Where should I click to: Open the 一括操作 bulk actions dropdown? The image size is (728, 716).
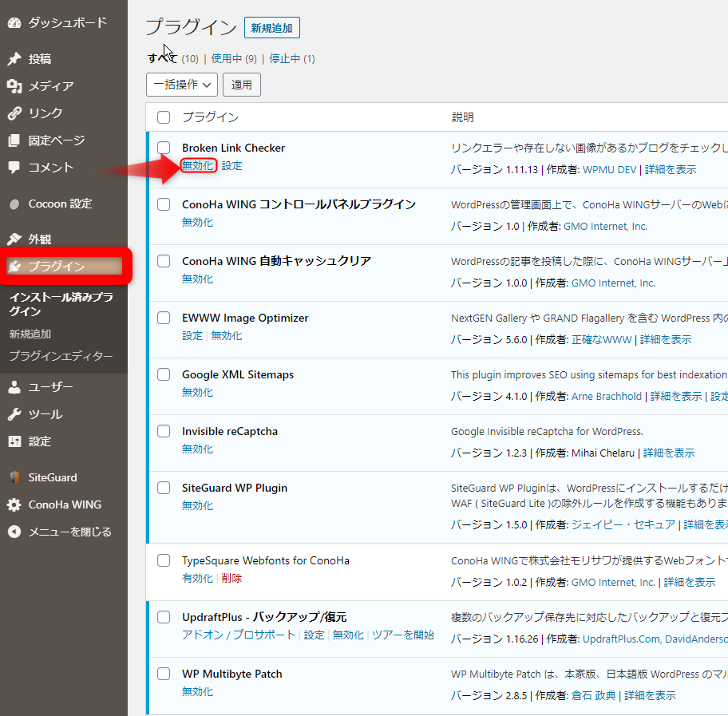tap(181, 85)
